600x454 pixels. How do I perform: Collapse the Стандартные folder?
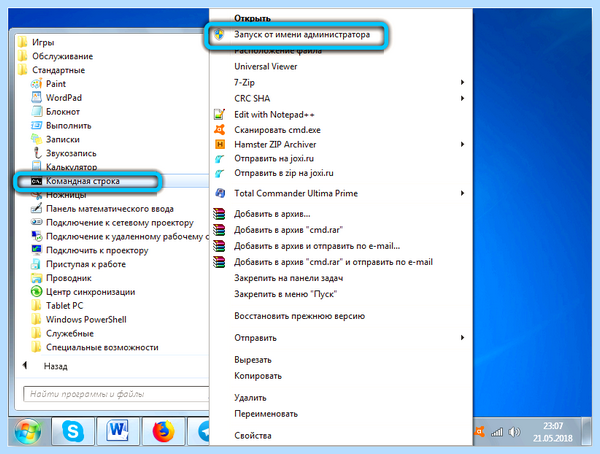pyautogui.click(x=51, y=70)
